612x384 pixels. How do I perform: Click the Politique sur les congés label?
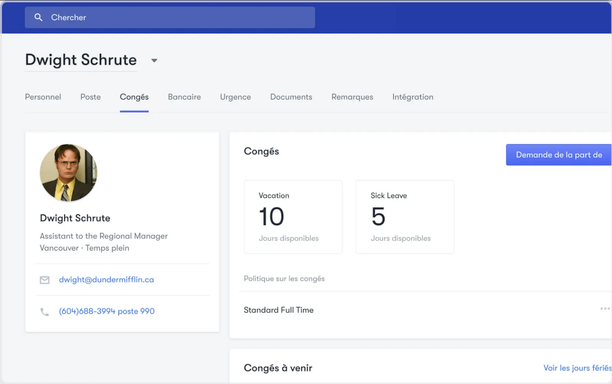[x=284, y=279]
